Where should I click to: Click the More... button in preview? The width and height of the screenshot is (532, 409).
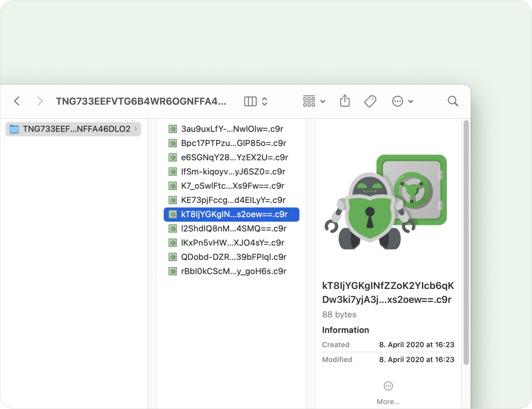pyautogui.click(x=388, y=393)
